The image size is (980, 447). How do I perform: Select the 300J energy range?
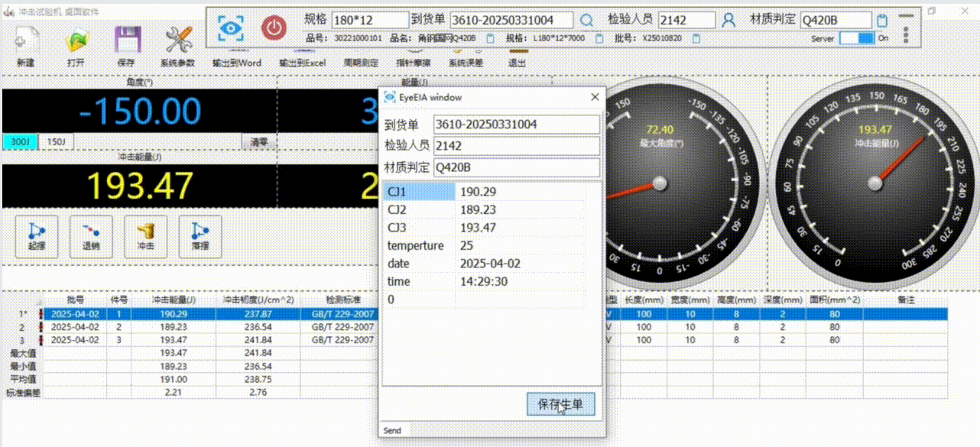tap(21, 141)
